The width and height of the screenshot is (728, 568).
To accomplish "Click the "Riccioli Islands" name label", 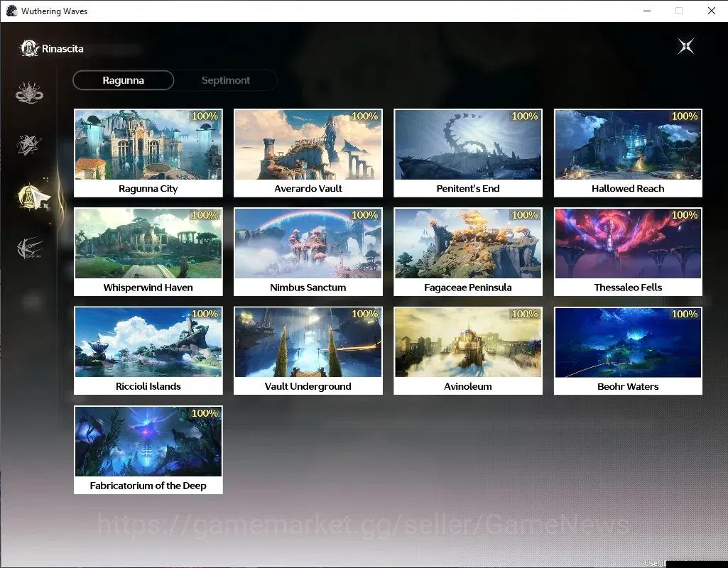I will 148,386.
